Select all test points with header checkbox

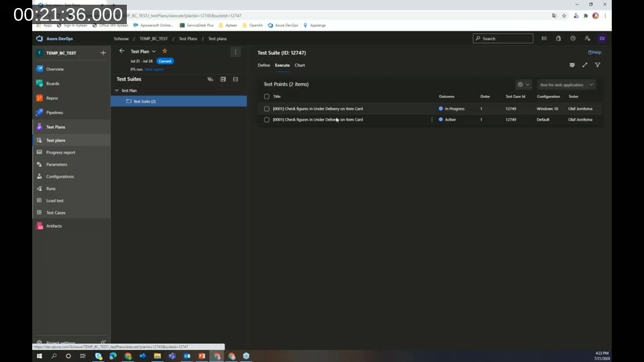266,97
